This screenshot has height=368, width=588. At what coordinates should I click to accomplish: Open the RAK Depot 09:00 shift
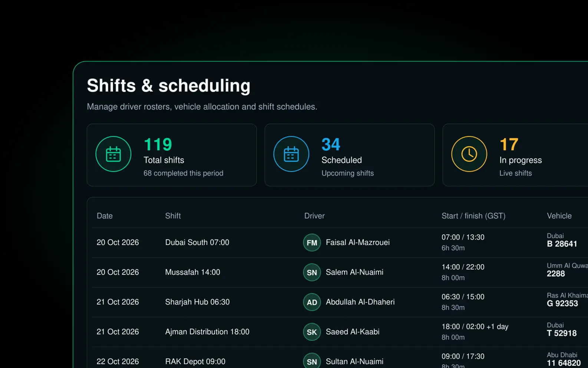pyautogui.click(x=195, y=361)
